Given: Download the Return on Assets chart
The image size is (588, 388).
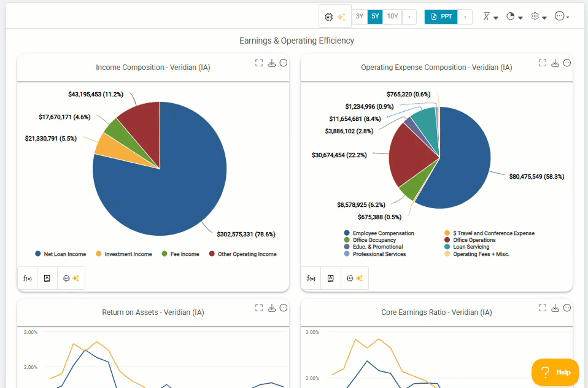Looking at the screenshot, I should tap(271, 308).
